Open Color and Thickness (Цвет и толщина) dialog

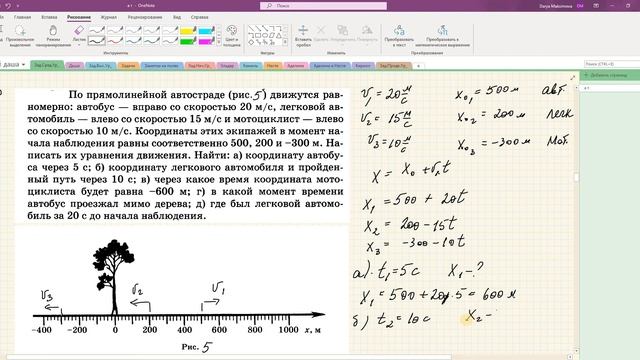point(231,36)
